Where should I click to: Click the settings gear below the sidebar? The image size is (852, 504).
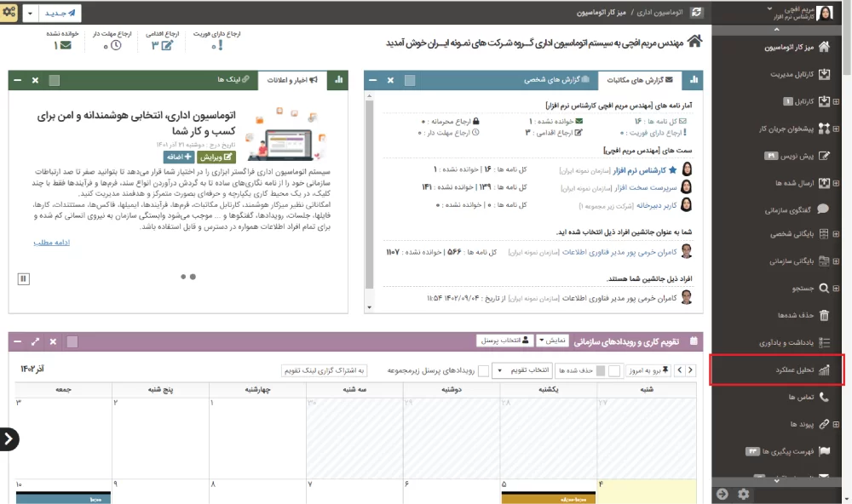[742, 494]
